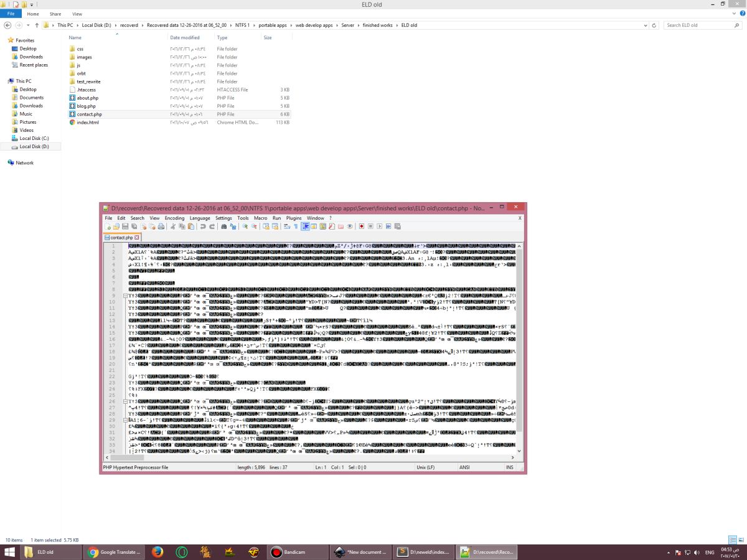Click the Open file icon in Notepad++
The height and width of the screenshot is (560, 747).
(x=116, y=226)
